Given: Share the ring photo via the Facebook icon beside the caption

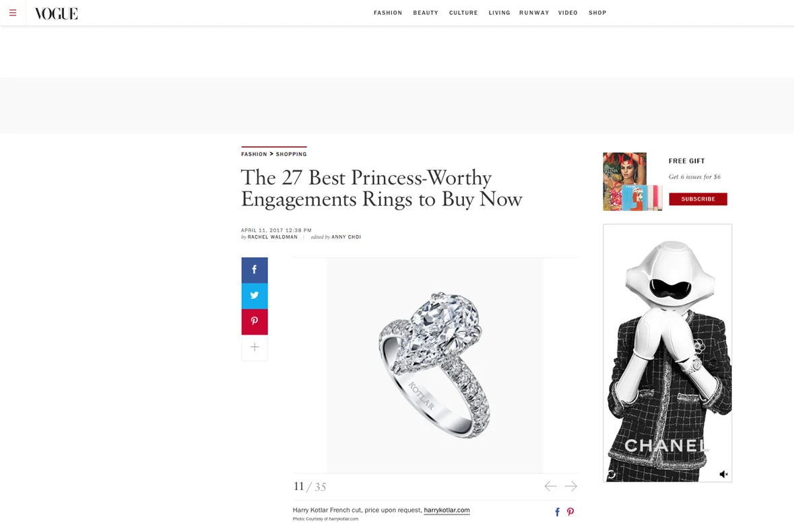Looking at the screenshot, I should click(557, 512).
